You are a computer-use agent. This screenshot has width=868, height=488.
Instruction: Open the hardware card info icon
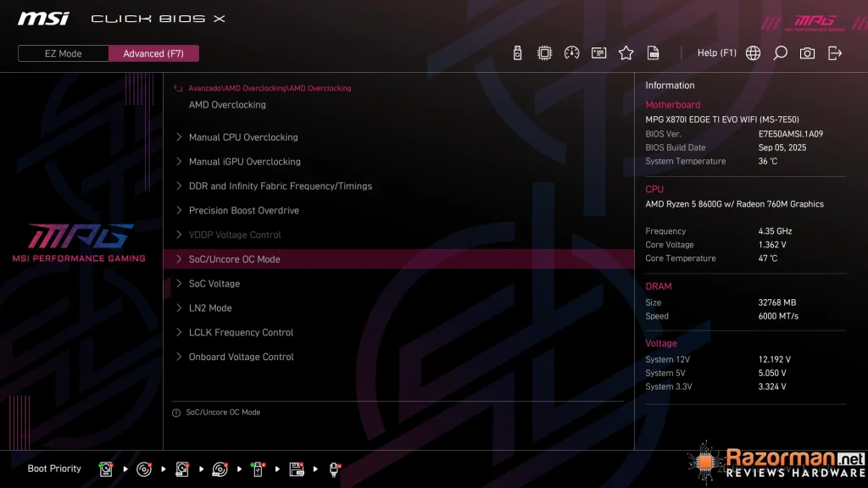(x=598, y=53)
